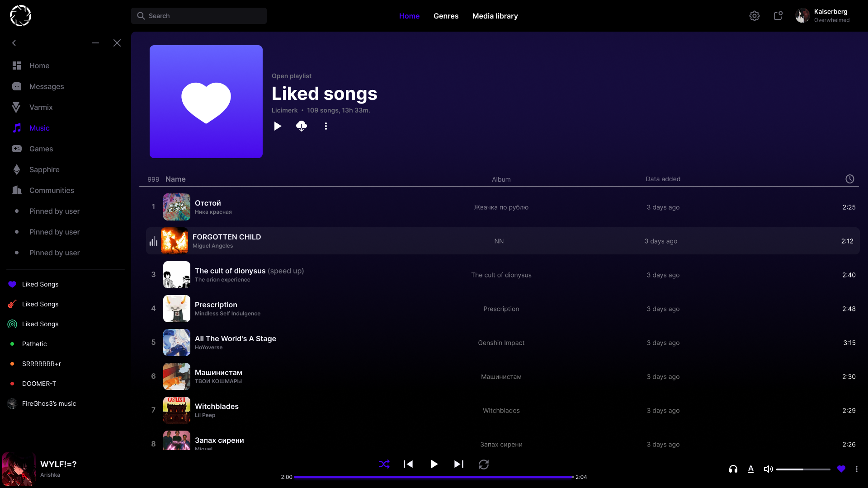
Task: Open Messages in the sidebar
Action: [x=46, y=86]
